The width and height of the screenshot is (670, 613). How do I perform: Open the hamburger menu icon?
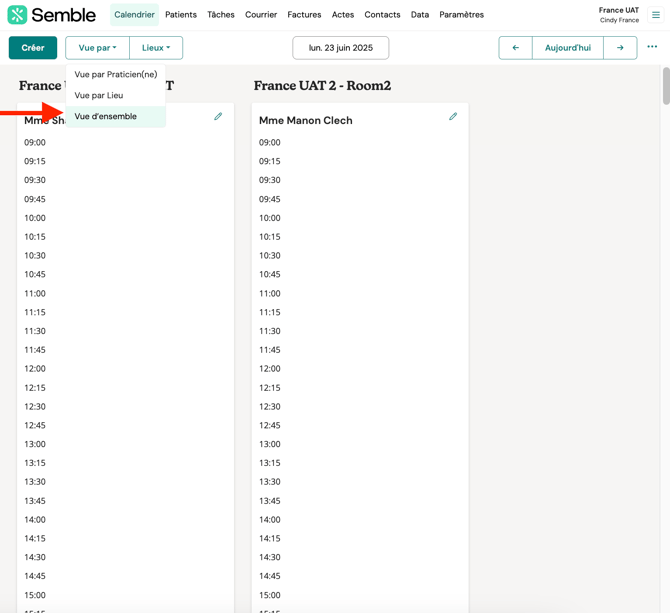tap(656, 15)
